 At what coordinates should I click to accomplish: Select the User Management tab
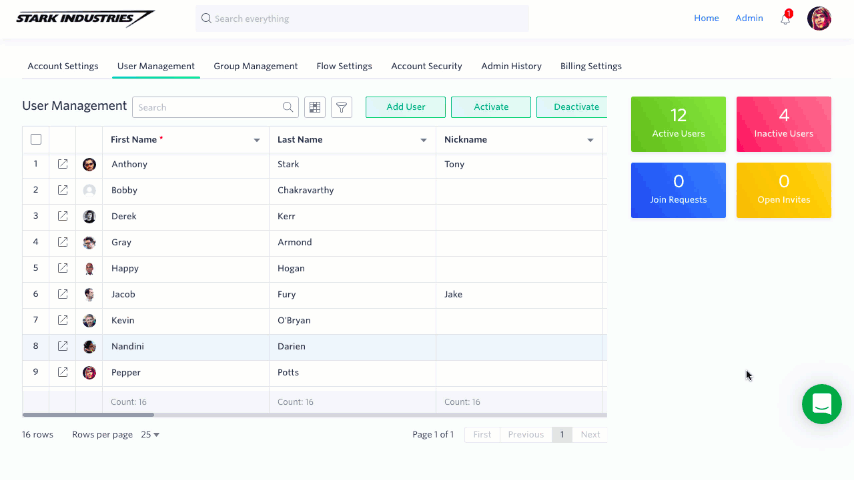tap(156, 66)
